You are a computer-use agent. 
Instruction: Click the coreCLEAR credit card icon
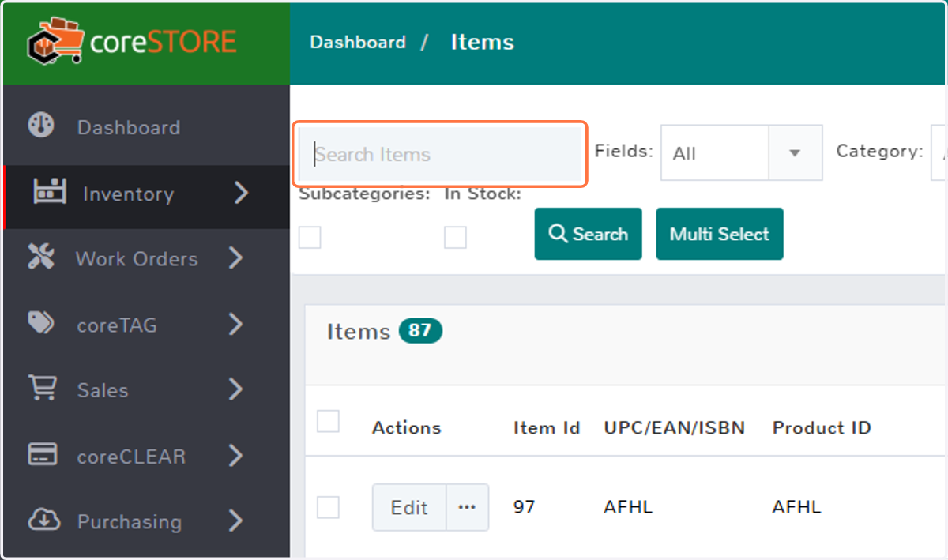[x=42, y=455]
